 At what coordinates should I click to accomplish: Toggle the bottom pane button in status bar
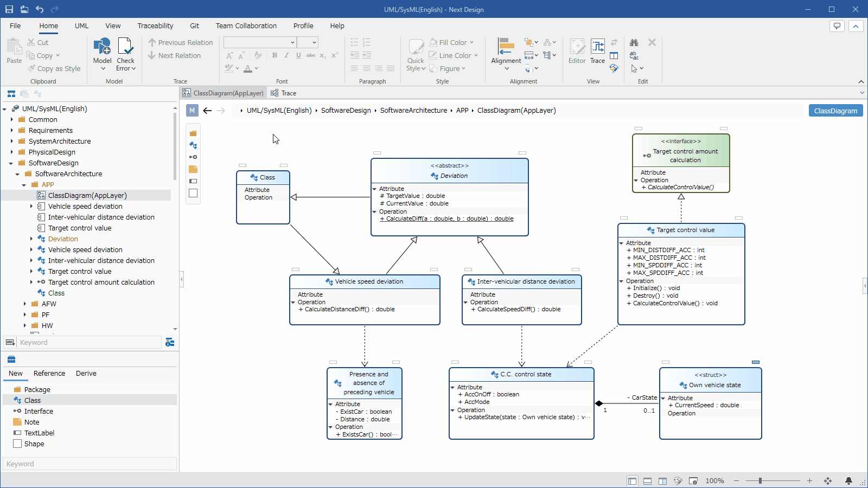pyautogui.click(x=647, y=480)
